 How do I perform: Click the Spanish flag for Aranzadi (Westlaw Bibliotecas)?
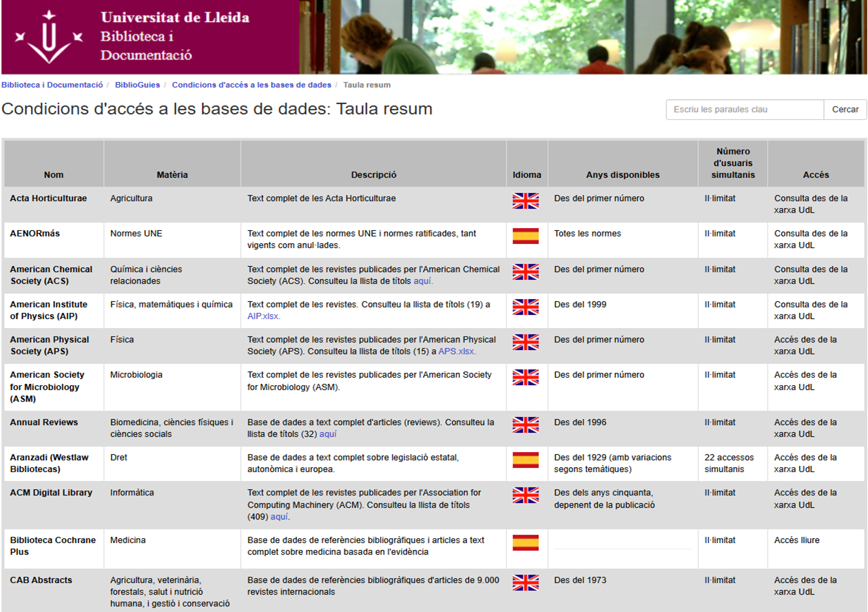(x=526, y=461)
